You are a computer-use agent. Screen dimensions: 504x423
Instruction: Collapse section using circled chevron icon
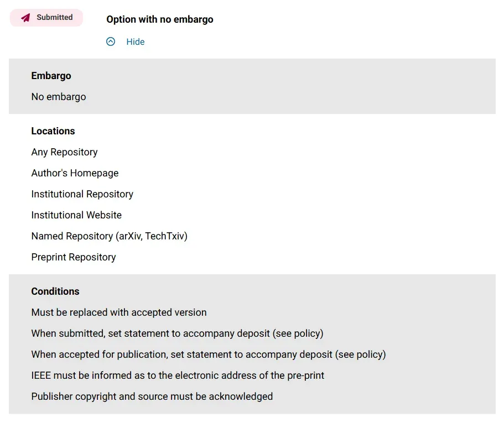tap(111, 42)
